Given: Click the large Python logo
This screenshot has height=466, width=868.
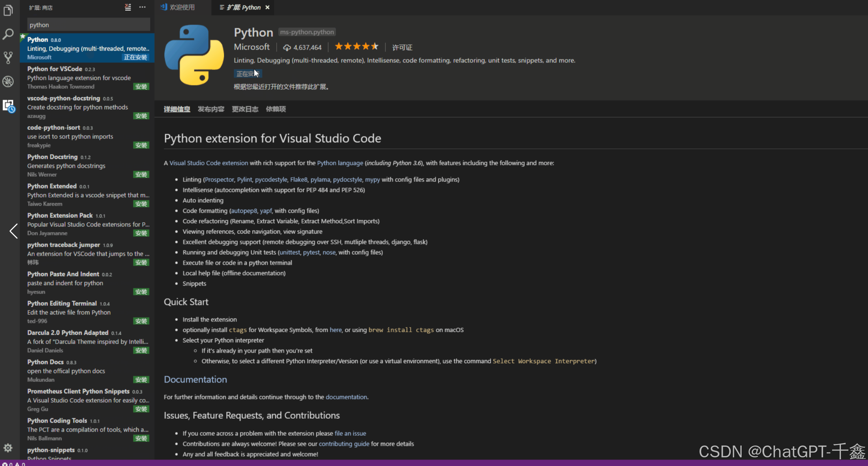Looking at the screenshot, I should click(x=194, y=55).
